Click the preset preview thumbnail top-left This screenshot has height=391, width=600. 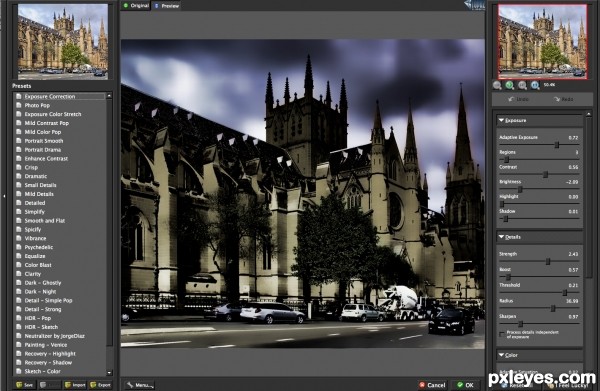point(63,41)
